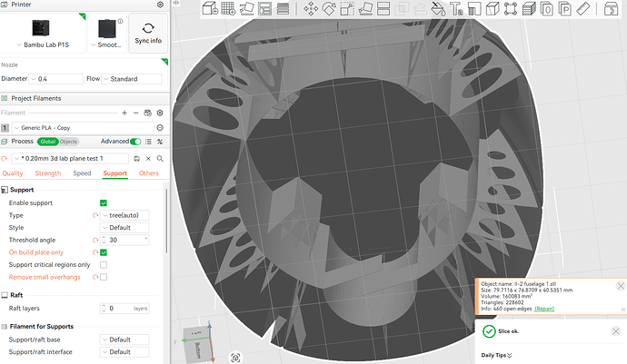
Task: Switch Process scope to Objects
Action: point(68,142)
